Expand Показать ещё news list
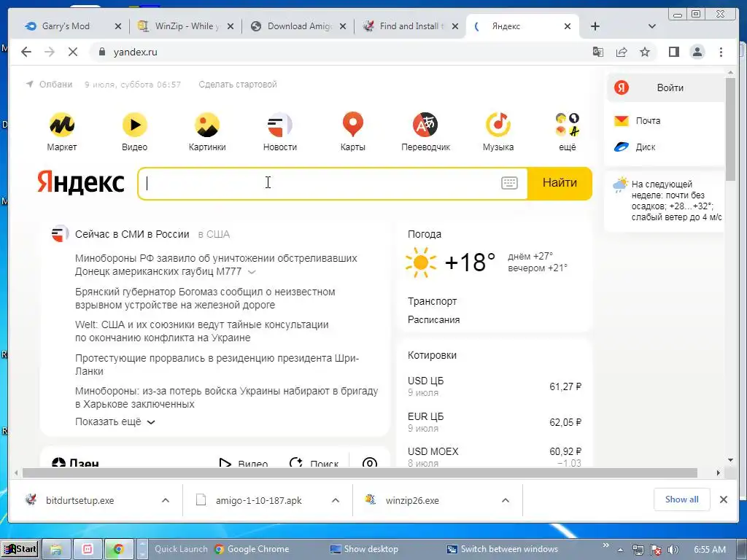Viewport: 747px width, 560px height. pyautogui.click(x=115, y=422)
